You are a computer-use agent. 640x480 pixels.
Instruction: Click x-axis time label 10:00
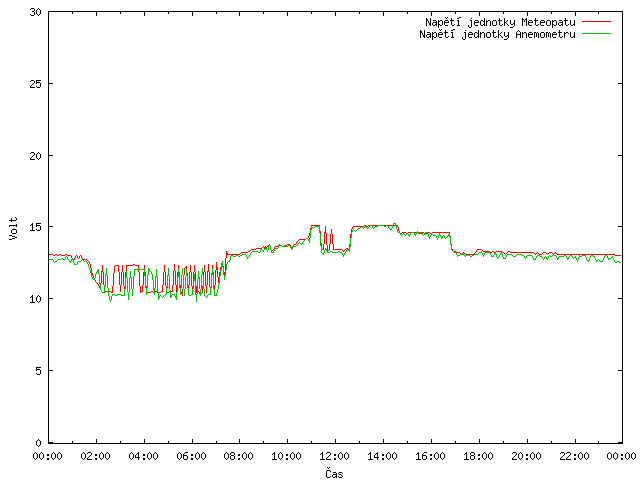[x=287, y=456]
